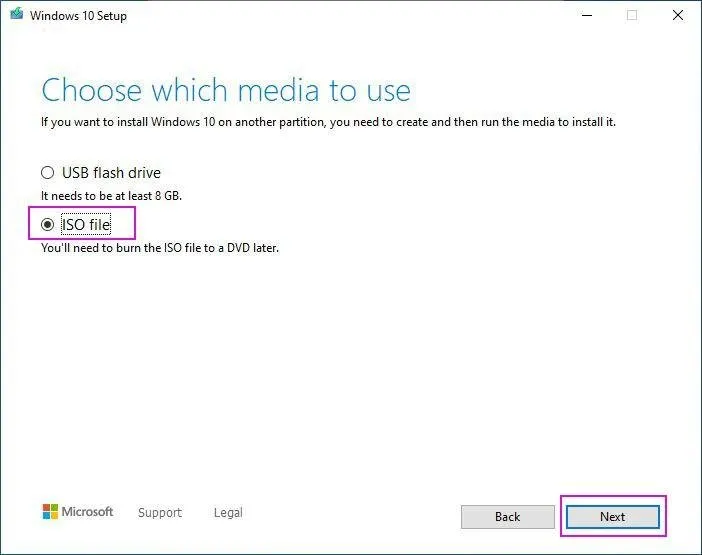The image size is (702, 555).
Task: Select the ISO file radio circle
Action: [x=47, y=224]
